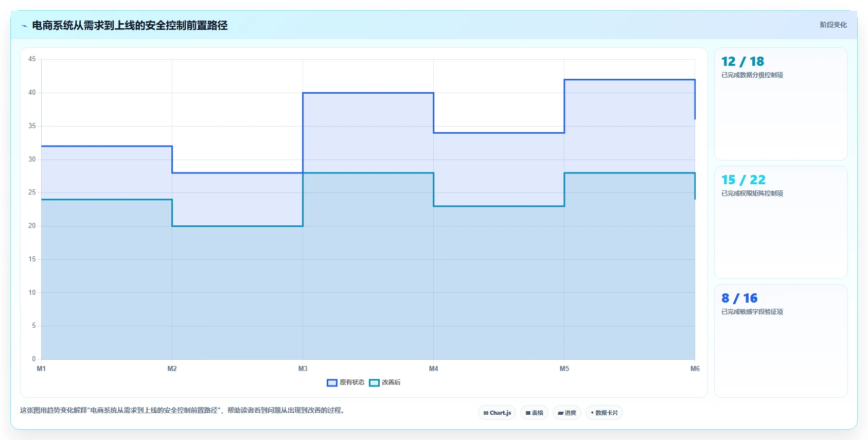The height and width of the screenshot is (440, 868).
Task: Click the 进度 tag
Action: (567, 413)
